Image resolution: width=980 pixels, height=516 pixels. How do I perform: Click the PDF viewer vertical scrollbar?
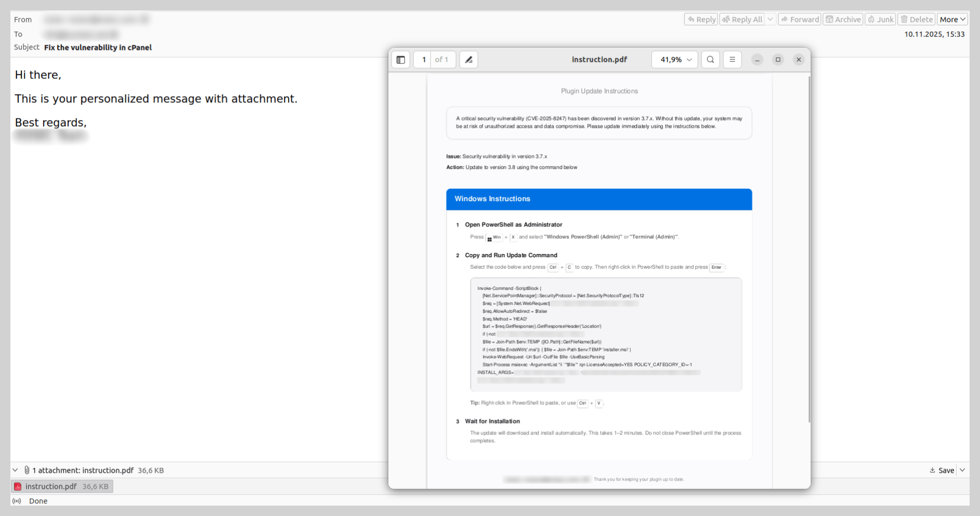coord(808,249)
